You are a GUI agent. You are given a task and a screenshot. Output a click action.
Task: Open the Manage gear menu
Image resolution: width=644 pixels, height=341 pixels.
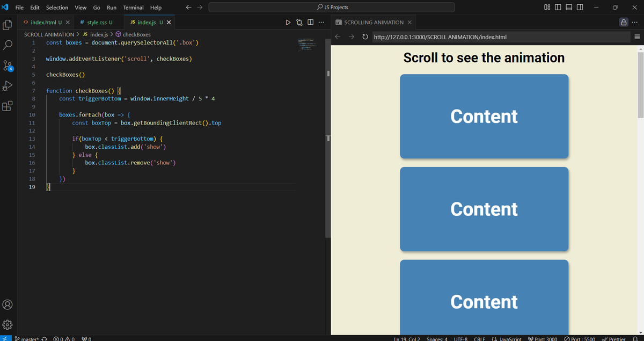(x=8, y=325)
